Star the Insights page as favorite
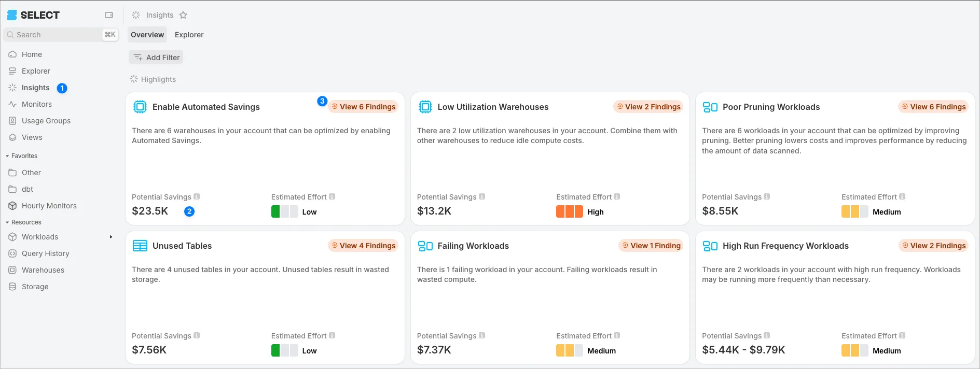Screen dimensions: 980x369 click(183, 15)
